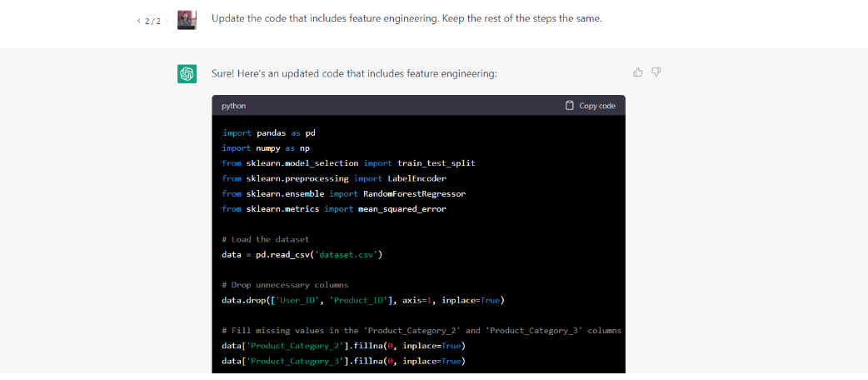Click the LabelEncoder import line

[334, 179]
